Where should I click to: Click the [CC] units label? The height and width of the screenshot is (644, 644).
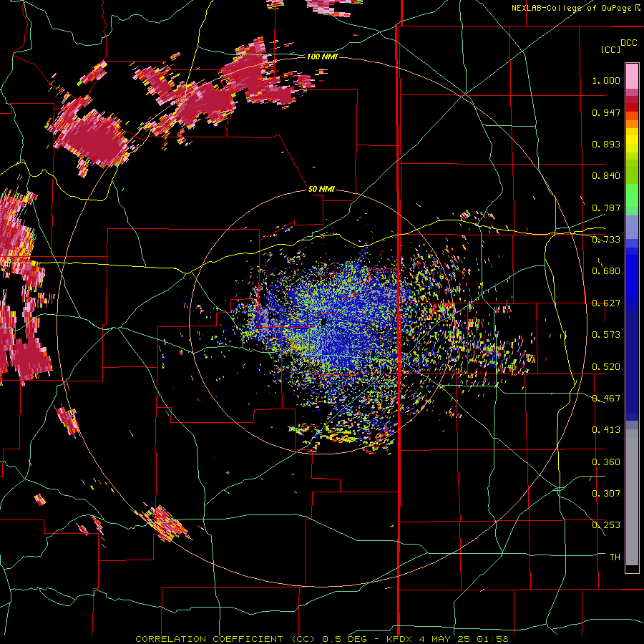point(610,49)
